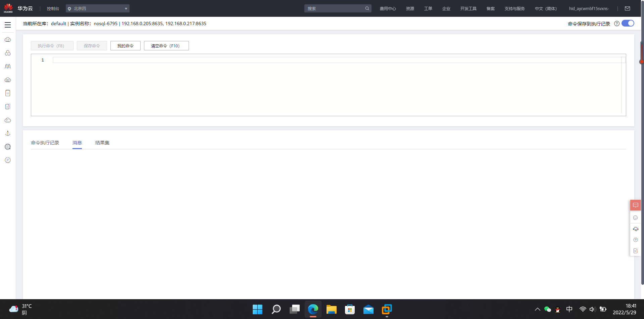Open the 费用中心 menu
The width and height of the screenshot is (644, 319).
[x=388, y=9]
